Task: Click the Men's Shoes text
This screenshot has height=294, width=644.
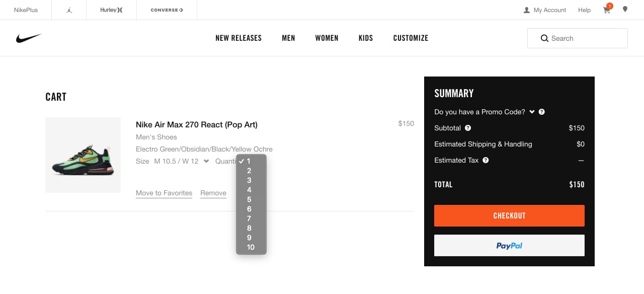Action: pyautogui.click(x=156, y=137)
